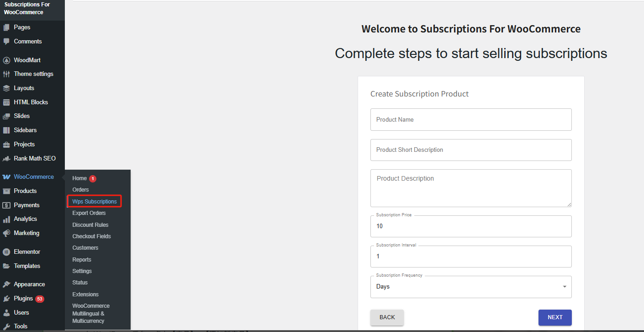Open Wps Subscriptions submenu item
This screenshot has height=332, width=644.
coord(95,202)
